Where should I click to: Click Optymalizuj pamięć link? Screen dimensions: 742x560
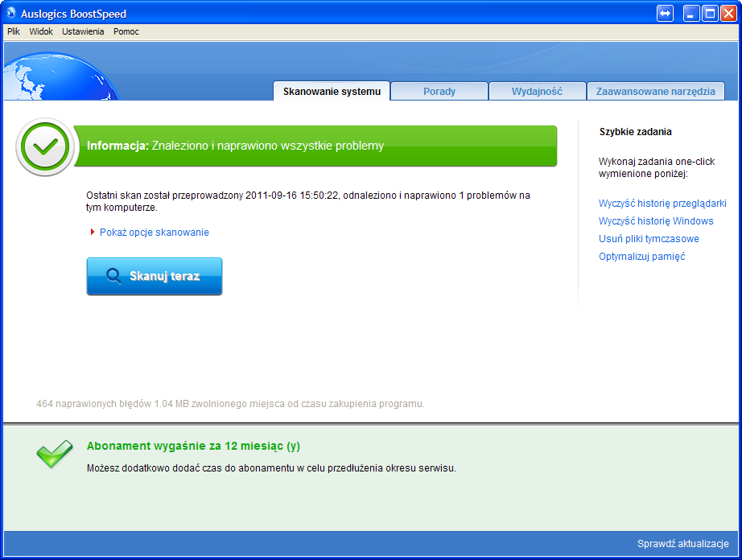coord(641,257)
